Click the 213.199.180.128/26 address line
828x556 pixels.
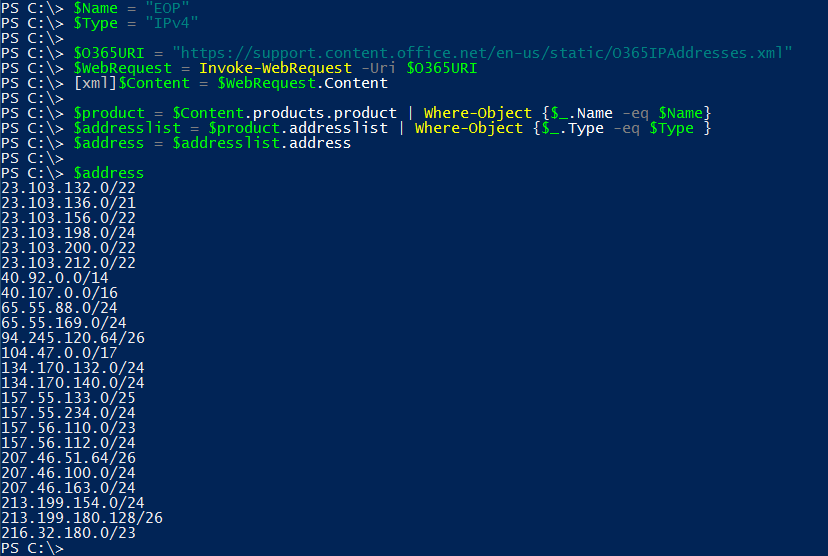click(x=82, y=518)
